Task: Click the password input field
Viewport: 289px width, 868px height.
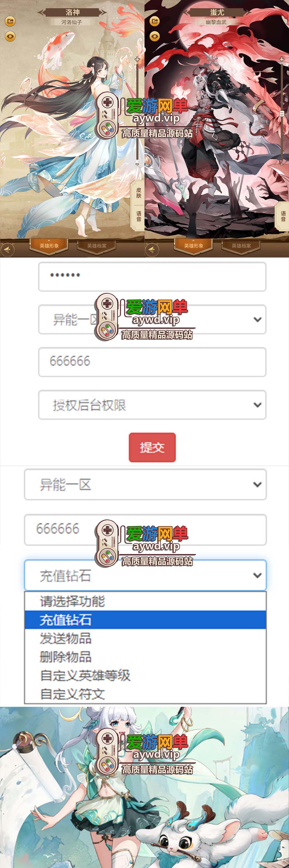Action: pos(152,277)
